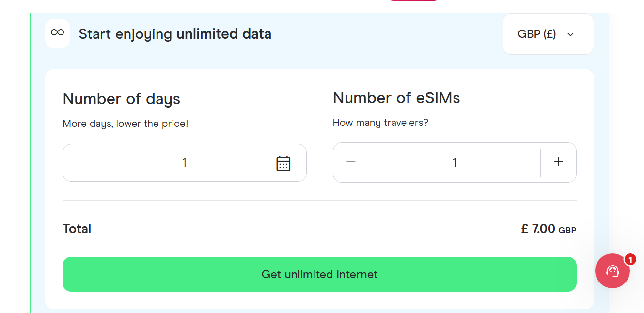Click the Number of days input field
Screen dimensions: 644x313
tap(184, 163)
